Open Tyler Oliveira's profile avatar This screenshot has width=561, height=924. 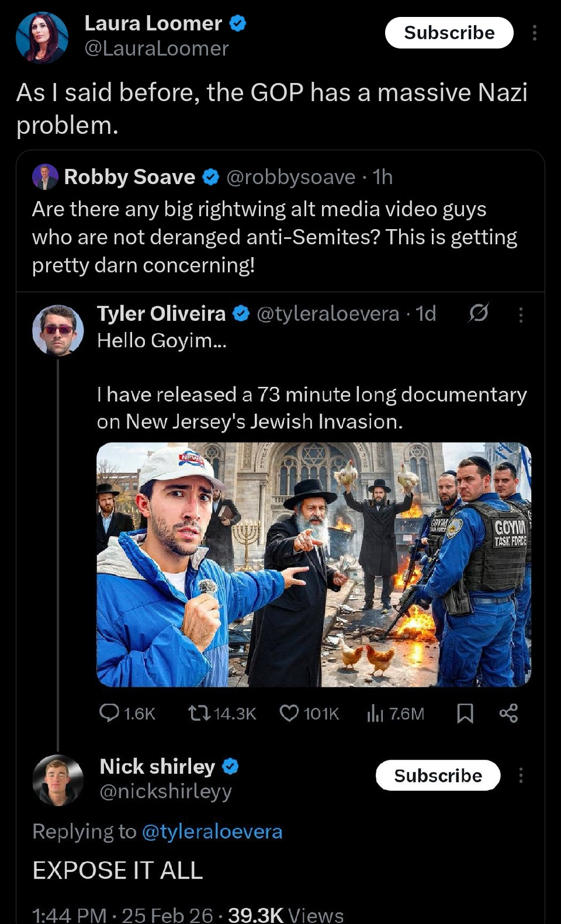click(x=57, y=330)
